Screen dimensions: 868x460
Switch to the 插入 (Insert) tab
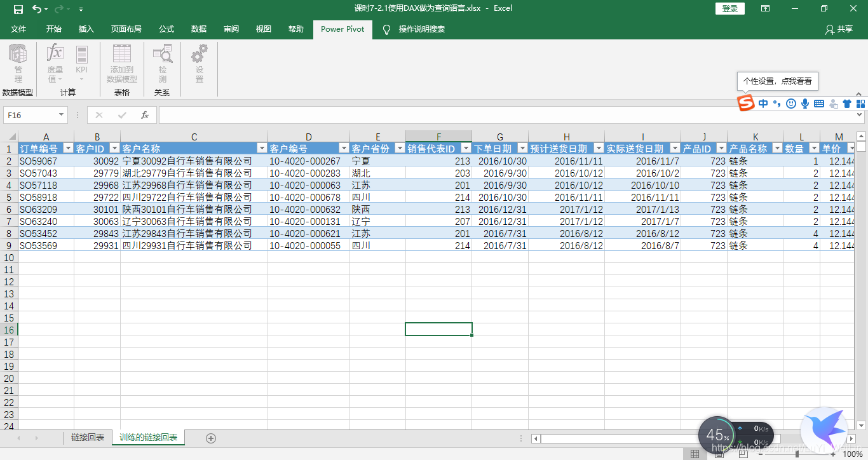86,29
